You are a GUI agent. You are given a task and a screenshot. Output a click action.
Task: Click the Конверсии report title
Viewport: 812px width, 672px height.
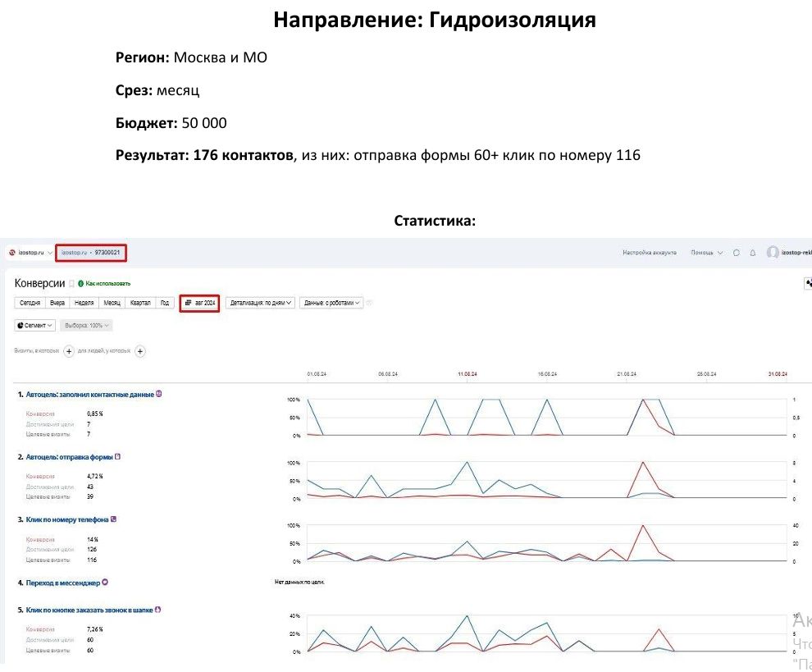tap(40, 283)
